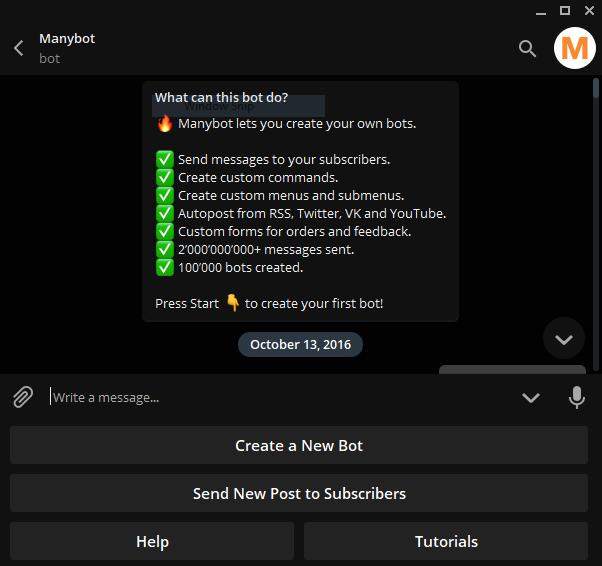Open the Tutorials button
Screen dimensions: 602x566
(446, 541)
